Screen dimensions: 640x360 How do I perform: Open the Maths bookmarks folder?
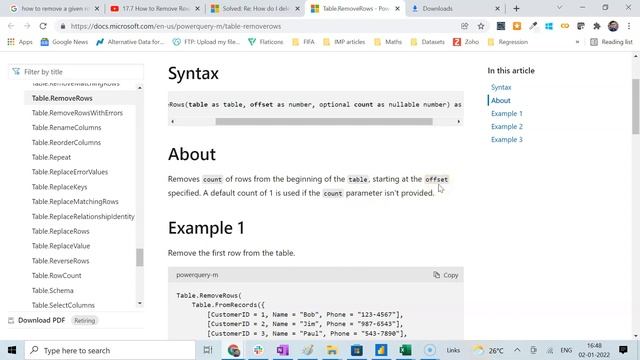(x=388, y=42)
